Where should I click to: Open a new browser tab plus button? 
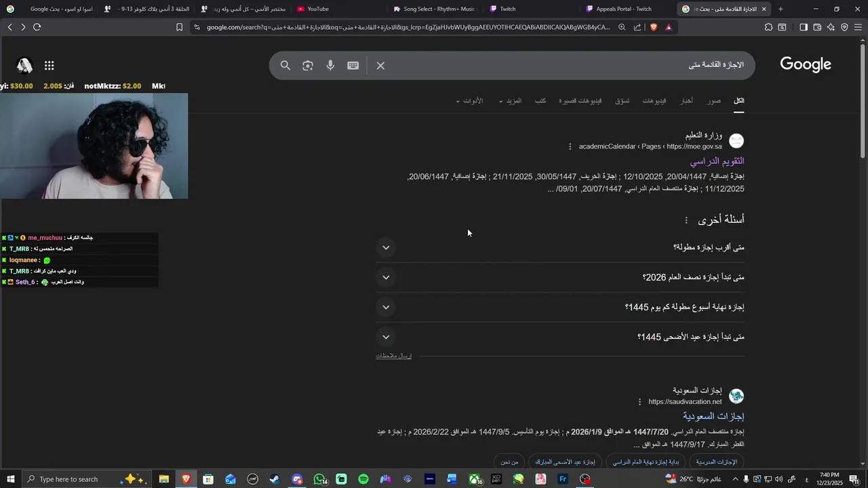click(781, 9)
